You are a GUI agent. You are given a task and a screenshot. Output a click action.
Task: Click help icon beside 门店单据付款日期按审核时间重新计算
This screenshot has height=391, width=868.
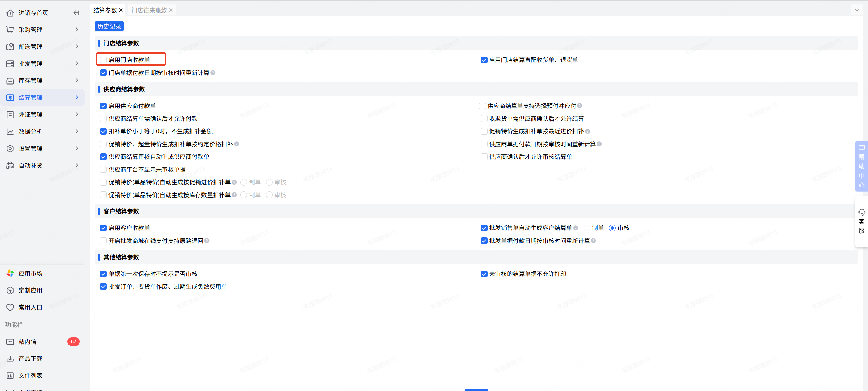[x=213, y=73]
